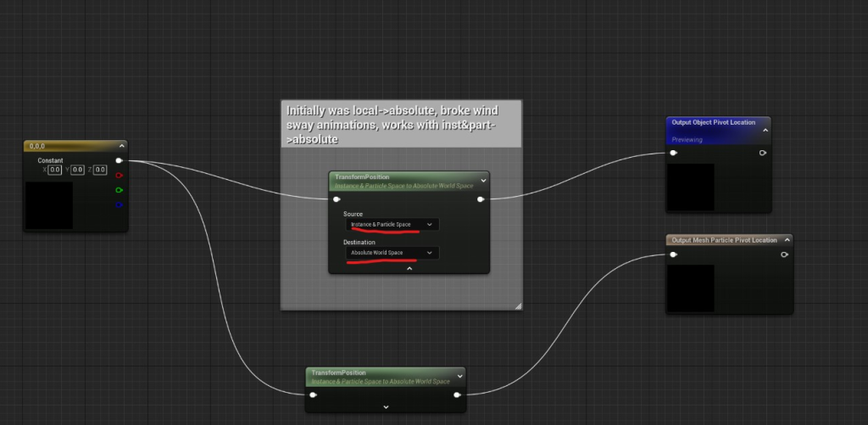The image size is (868, 425).
Task: Click the comment box resize handle
Action: pyautogui.click(x=518, y=305)
